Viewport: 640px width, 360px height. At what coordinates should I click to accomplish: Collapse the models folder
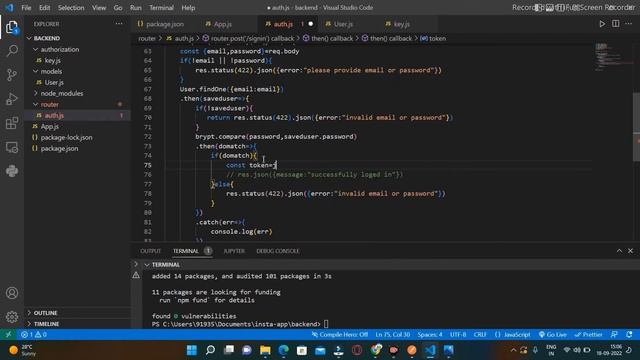pos(78,71)
